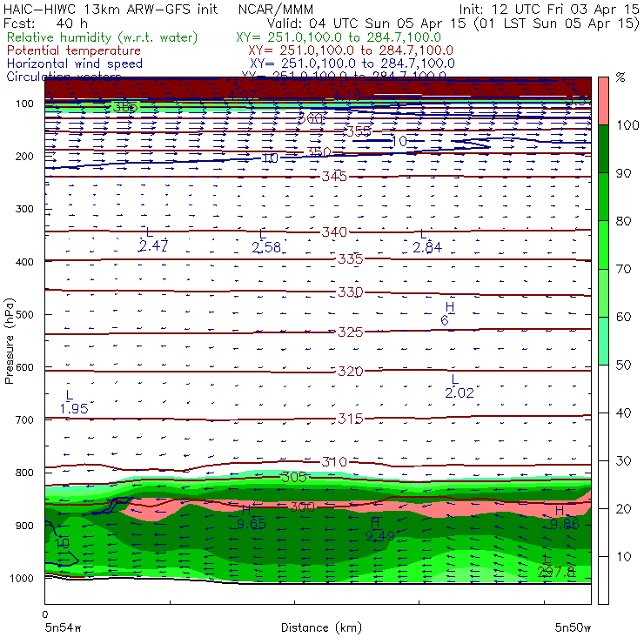Click the 80-90% green colorbar segment
644x644 pixels.
coord(603,197)
